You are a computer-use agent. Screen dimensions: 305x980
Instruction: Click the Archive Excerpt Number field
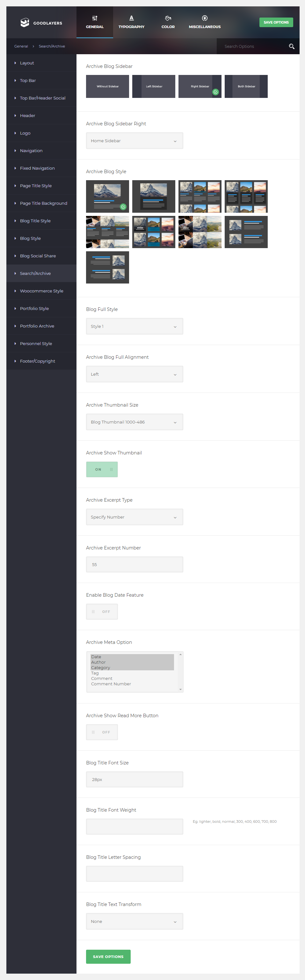(x=134, y=564)
